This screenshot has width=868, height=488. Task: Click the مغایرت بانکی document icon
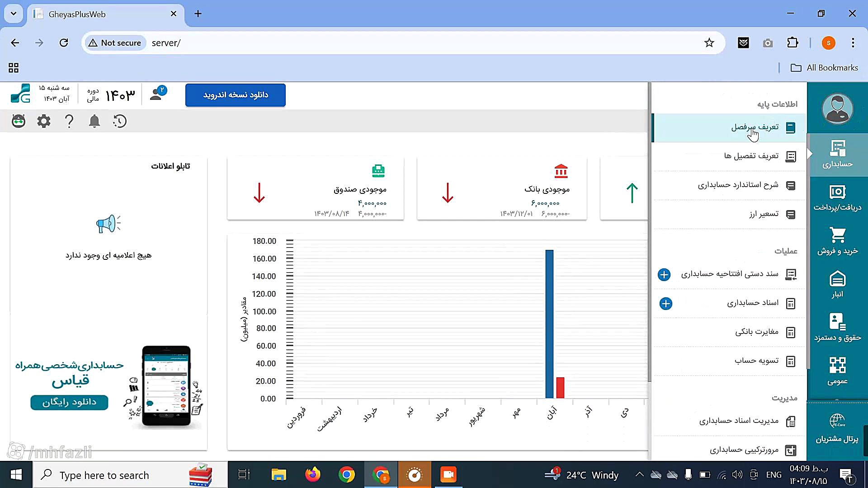pyautogui.click(x=791, y=333)
